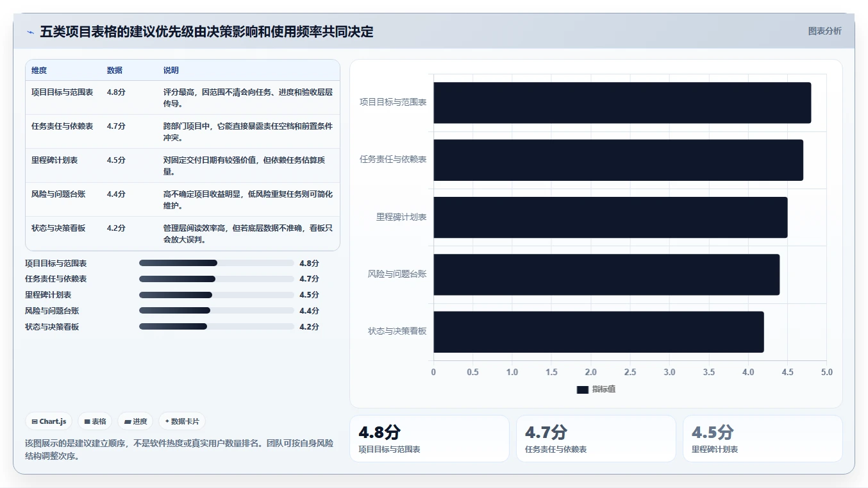Open the 4.8分 项目目标与范围表 data card
868x488 pixels.
coord(430,439)
